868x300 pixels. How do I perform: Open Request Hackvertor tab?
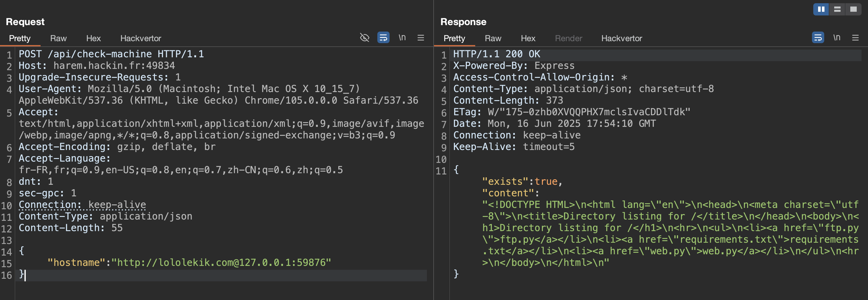[x=140, y=38]
